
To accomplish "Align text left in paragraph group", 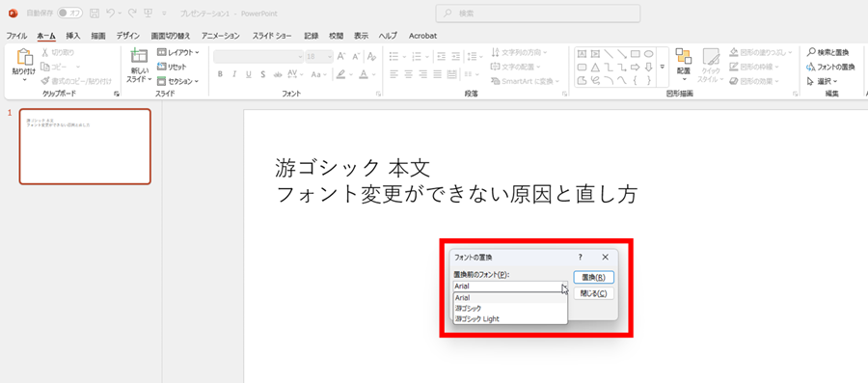I will tap(394, 74).
